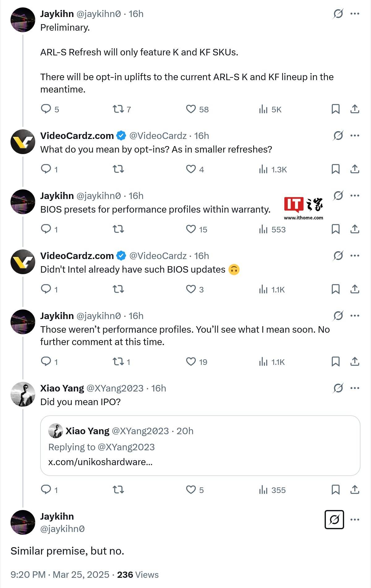Click 'Replying to @XYang2023' mention link
Screen dimensions: 371x588
pos(126,447)
